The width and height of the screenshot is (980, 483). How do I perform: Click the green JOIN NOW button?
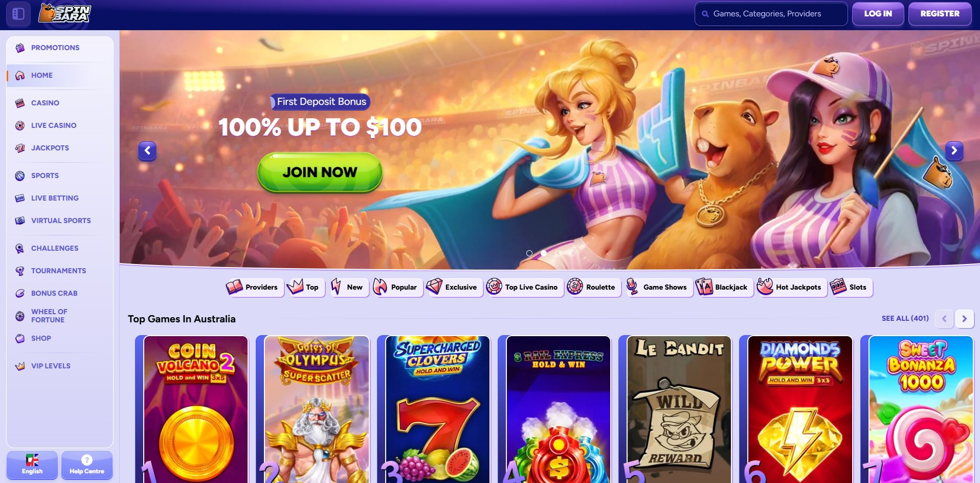click(x=320, y=172)
